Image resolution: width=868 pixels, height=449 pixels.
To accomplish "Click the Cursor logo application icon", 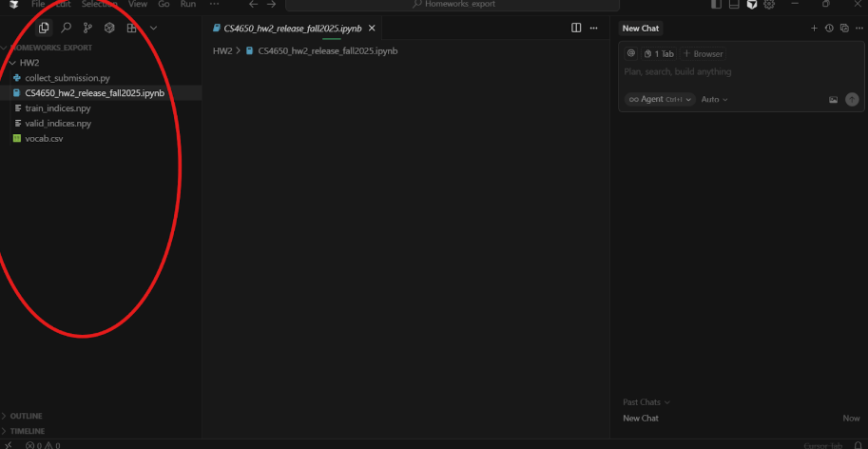I will coord(14,5).
